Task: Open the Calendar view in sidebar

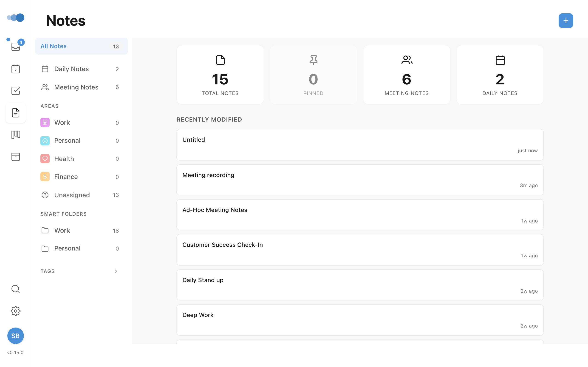Action: tap(16, 69)
